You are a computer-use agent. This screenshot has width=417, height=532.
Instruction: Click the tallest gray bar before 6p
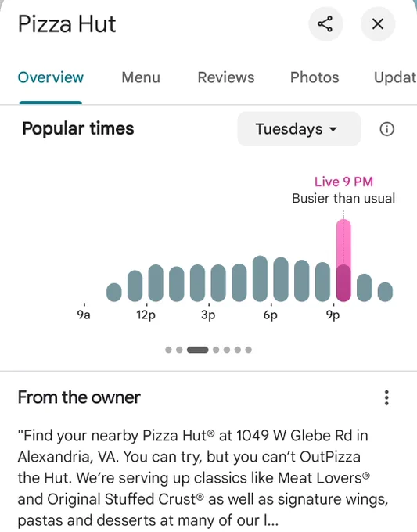[x=261, y=279]
